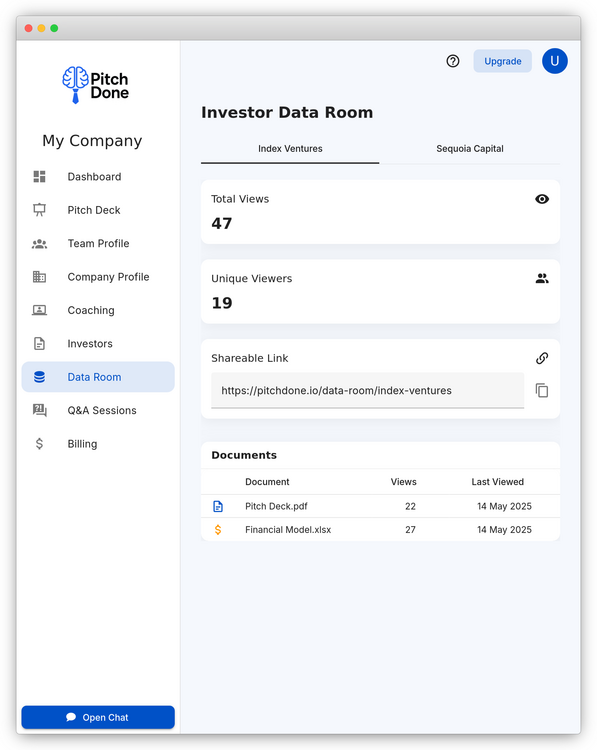
Task: Switch to the Sequoia Capital tab
Action: (470, 149)
